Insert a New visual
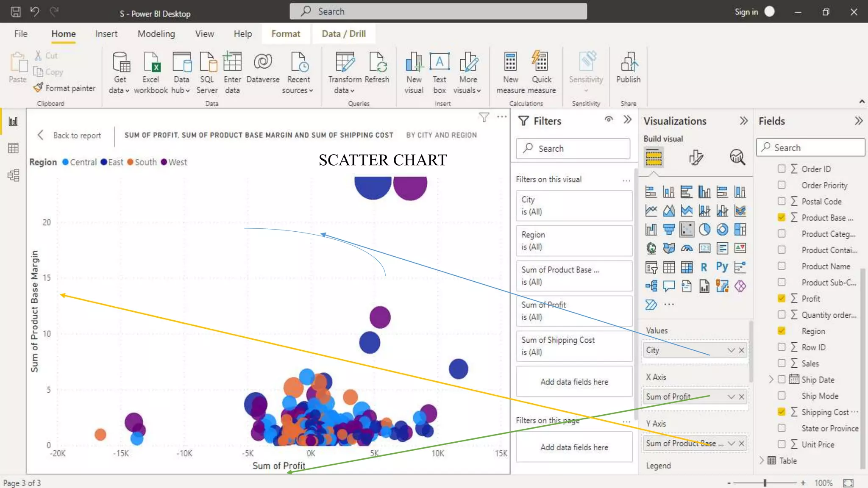This screenshot has height=488, width=868. pos(414,62)
